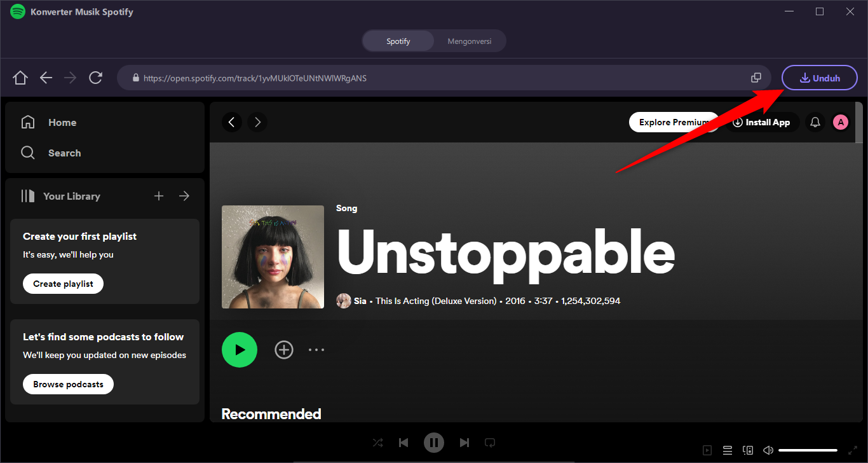
Task: Copy the URL with the copy icon
Action: tap(756, 78)
